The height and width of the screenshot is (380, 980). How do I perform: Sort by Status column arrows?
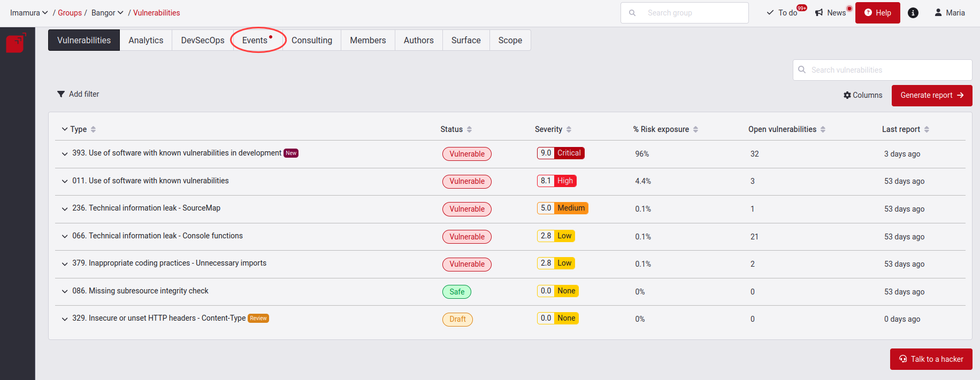pyautogui.click(x=469, y=129)
